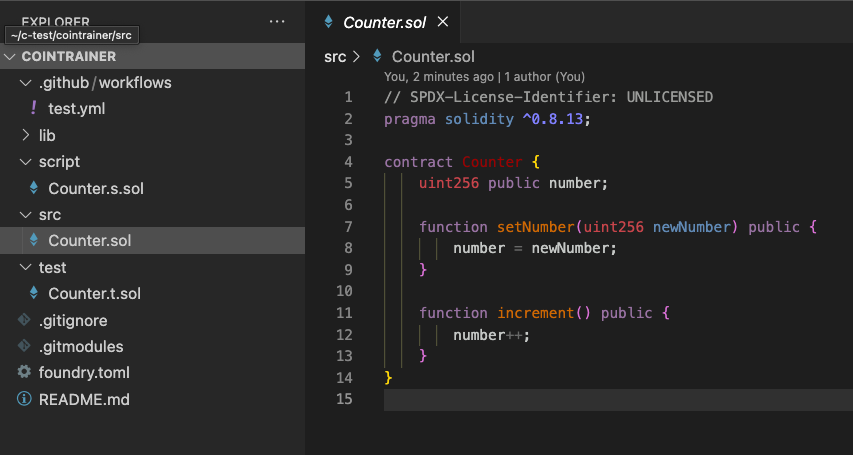853x455 pixels.
Task: Click the newNumber parameter on line 7
Action: click(x=691, y=227)
